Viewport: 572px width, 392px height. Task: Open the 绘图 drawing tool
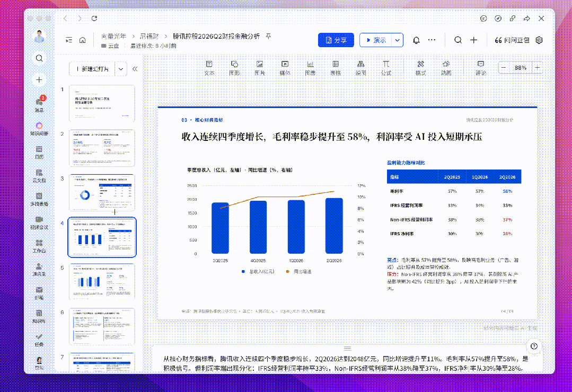coord(361,68)
